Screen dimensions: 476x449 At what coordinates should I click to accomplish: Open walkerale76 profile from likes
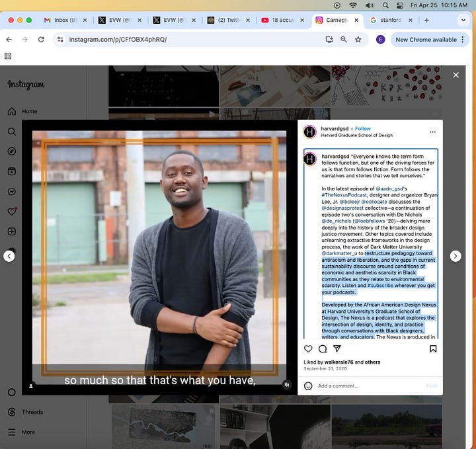point(338,362)
